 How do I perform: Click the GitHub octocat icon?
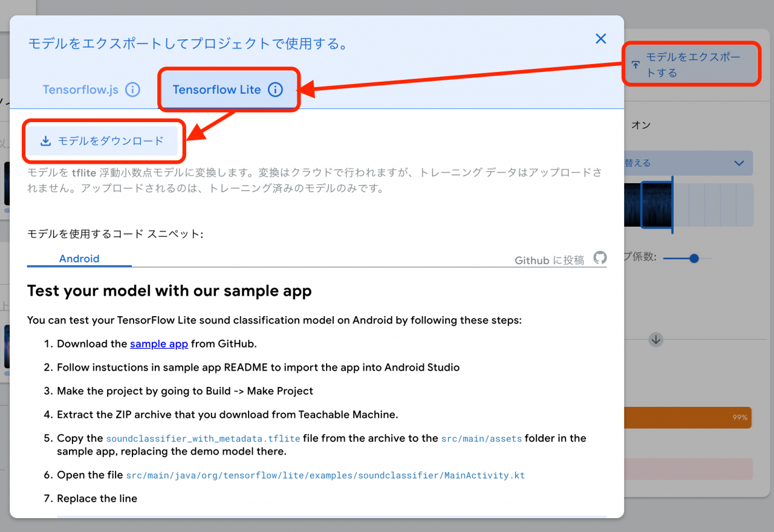599,258
